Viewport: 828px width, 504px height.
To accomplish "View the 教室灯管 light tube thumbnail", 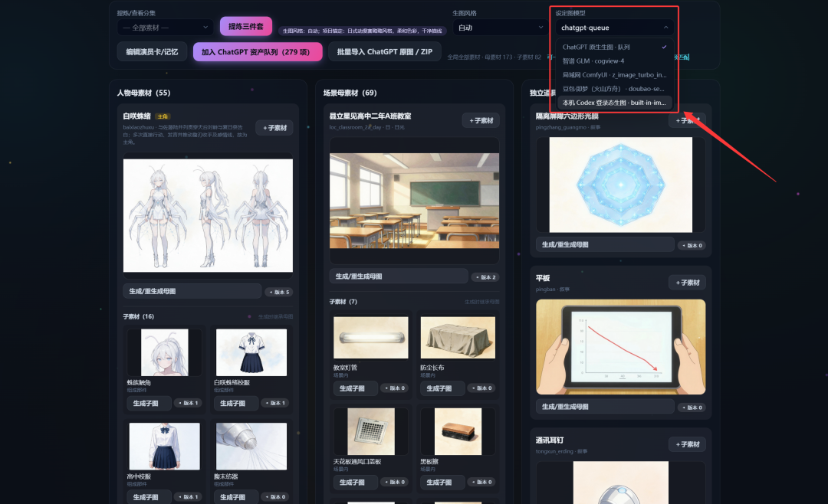I will coord(371,338).
